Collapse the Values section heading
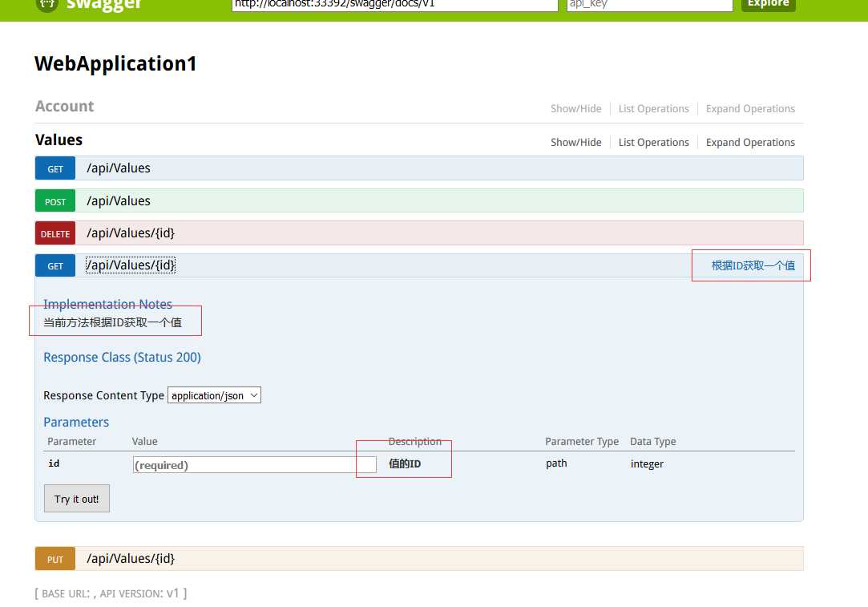Screen dimensions: 868x607 coord(59,140)
